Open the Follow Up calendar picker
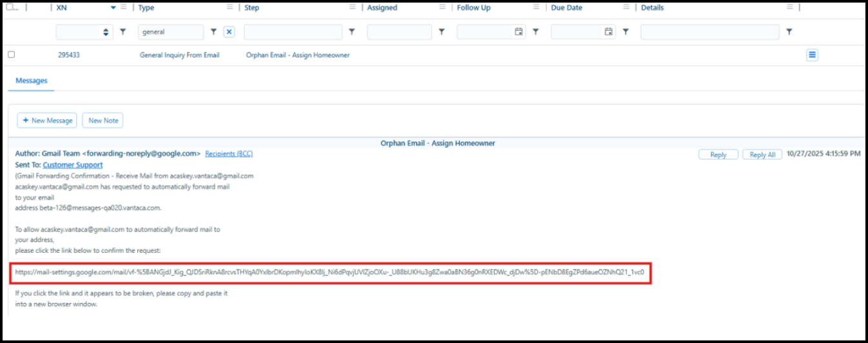This screenshot has width=868, height=343. 518,32
